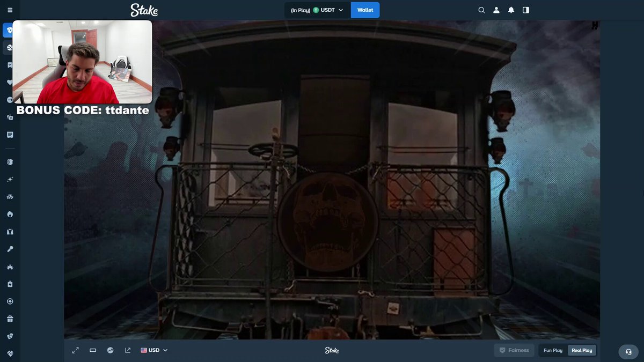Screen dimensions: 644x362
Task: Open the gift box promotions sidebar item
Action: tap(10, 319)
